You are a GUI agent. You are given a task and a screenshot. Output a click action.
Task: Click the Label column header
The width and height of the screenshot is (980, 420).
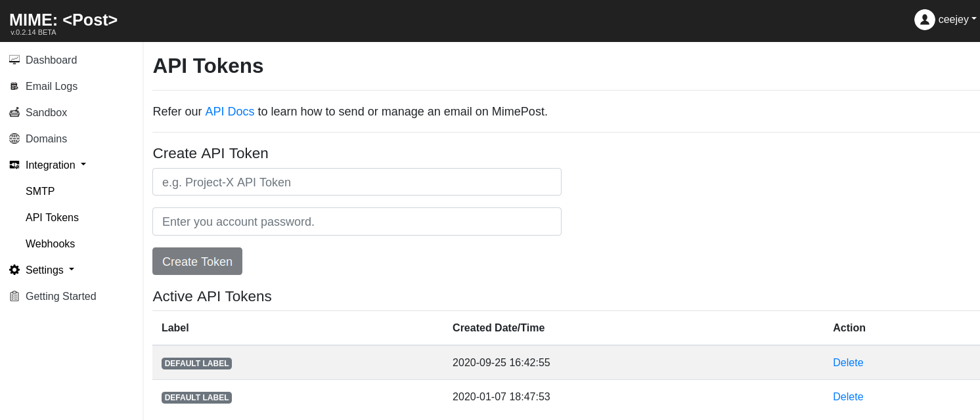175,327
